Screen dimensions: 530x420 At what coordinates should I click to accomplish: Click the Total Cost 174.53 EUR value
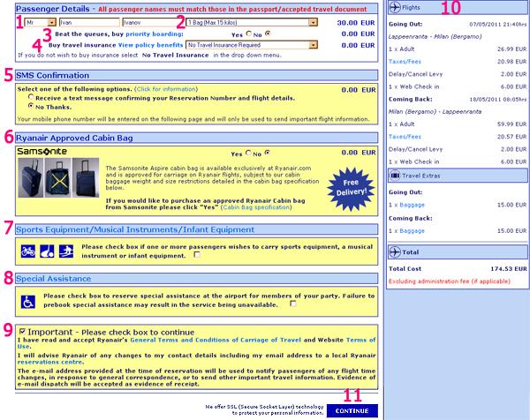pyautogui.click(x=509, y=269)
